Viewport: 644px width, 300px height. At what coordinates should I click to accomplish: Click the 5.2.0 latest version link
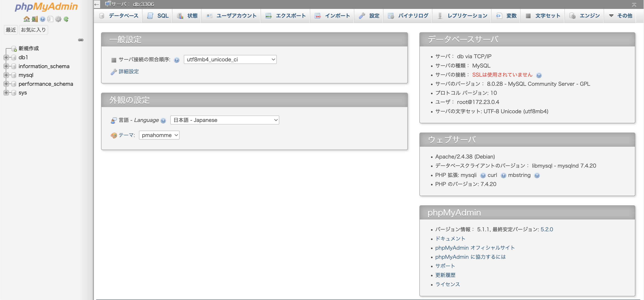(x=547, y=229)
